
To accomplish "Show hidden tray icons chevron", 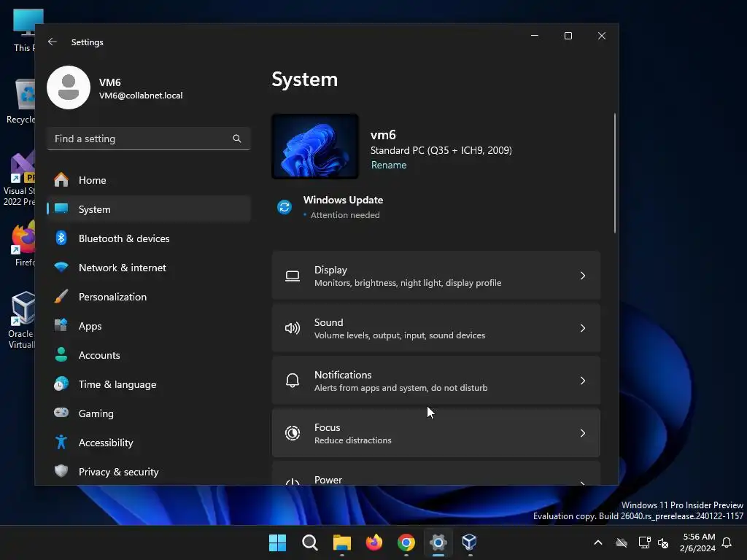I will [x=598, y=542].
